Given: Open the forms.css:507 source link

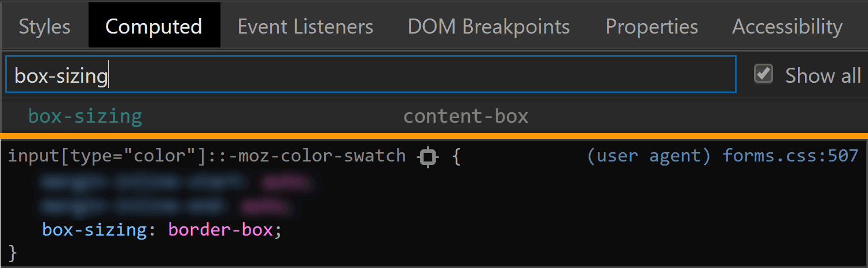Looking at the screenshot, I should pyautogui.click(x=790, y=156).
